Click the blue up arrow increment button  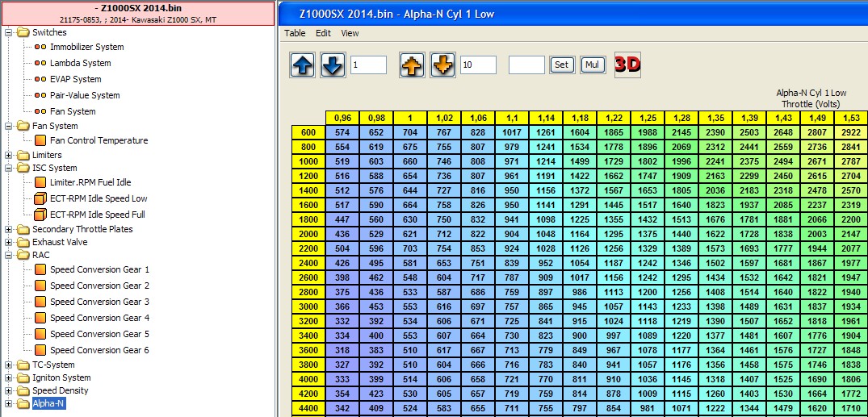[x=303, y=65]
